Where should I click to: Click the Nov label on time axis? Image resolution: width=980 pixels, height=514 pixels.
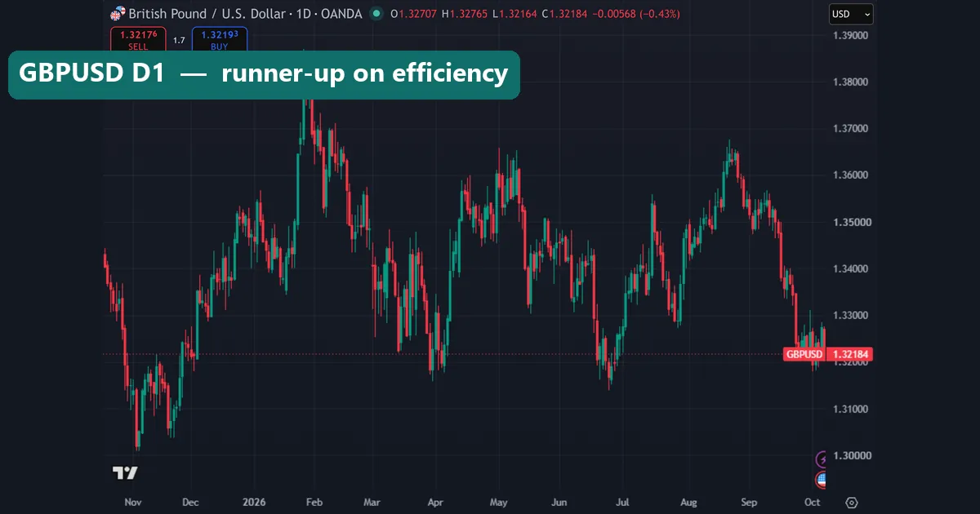coord(132,503)
